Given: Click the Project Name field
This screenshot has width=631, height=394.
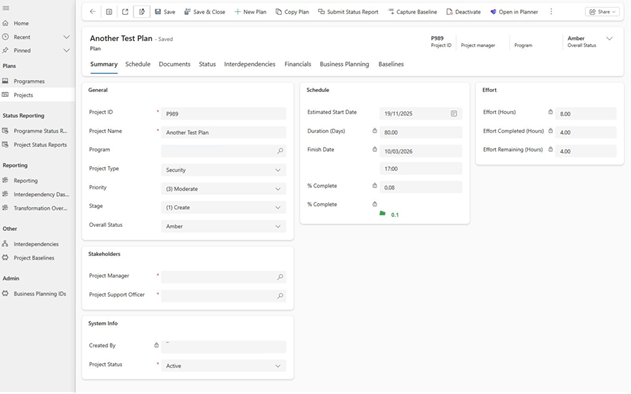Looking at the screenshot, I should point(223,132).
